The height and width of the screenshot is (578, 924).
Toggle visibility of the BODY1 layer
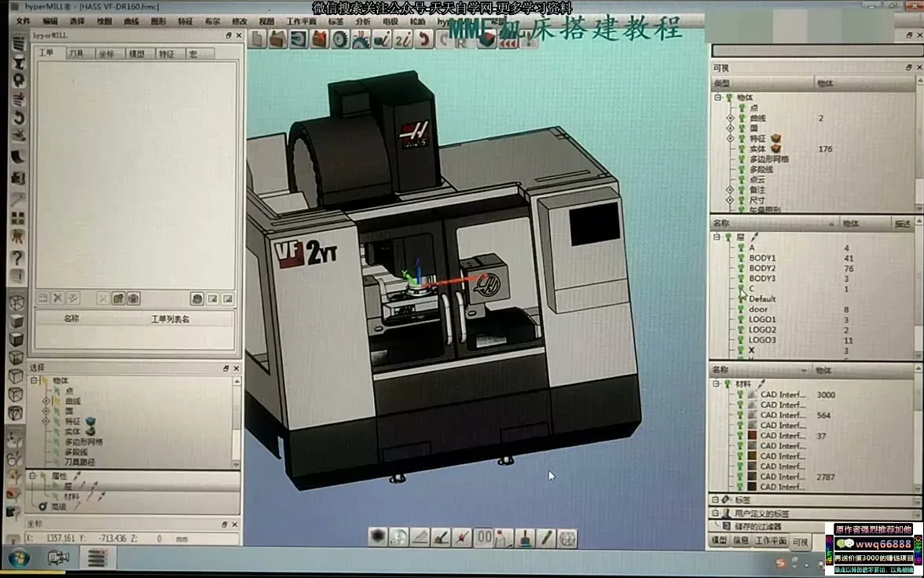pyautogui.click(x=741, y=258)
